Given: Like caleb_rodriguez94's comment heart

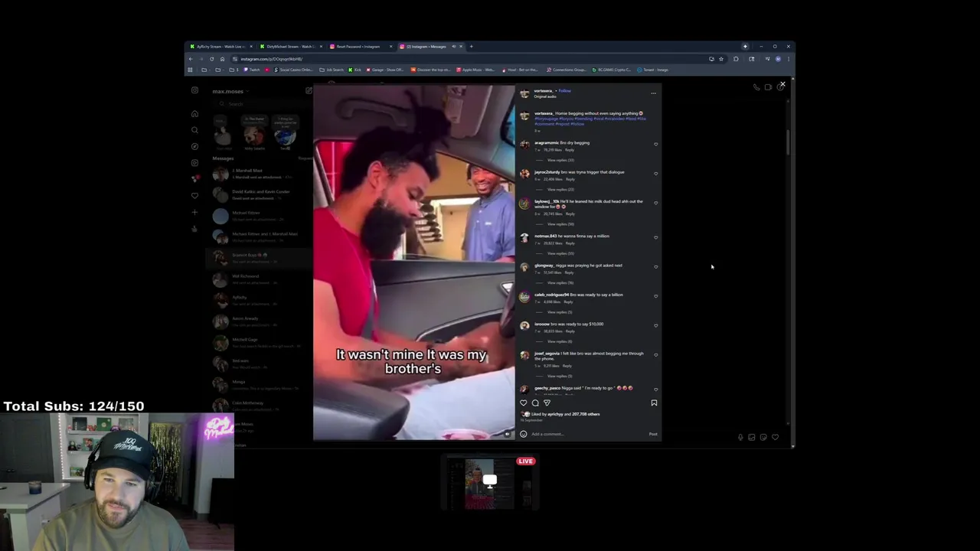Looking at the screenshot, I should pos(656,295).
